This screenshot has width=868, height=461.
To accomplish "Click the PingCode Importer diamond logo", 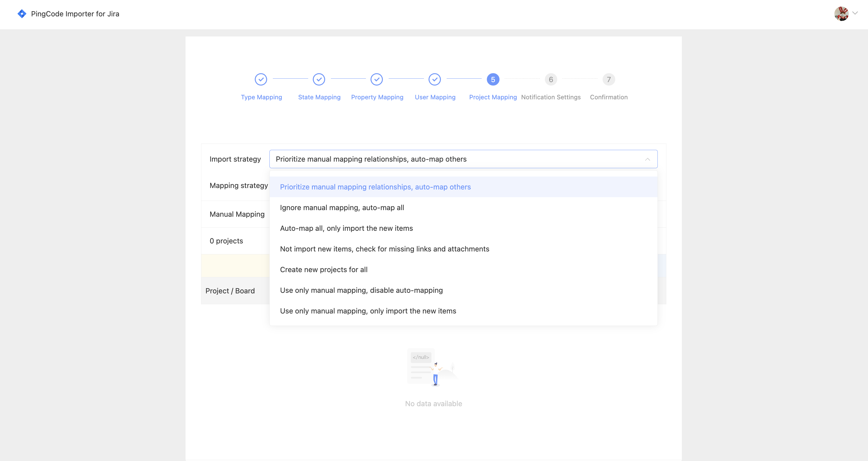I will (22, 14).
